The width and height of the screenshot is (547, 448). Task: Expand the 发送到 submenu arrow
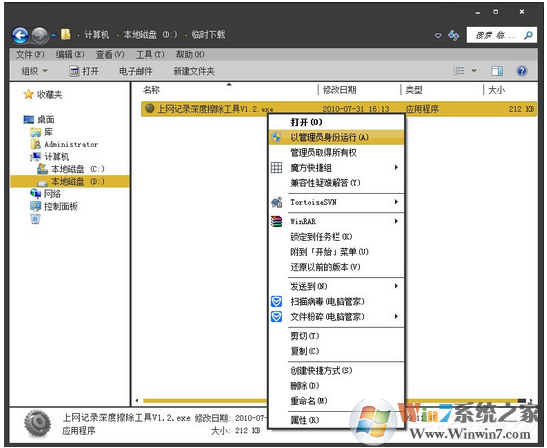coord(396,286)
